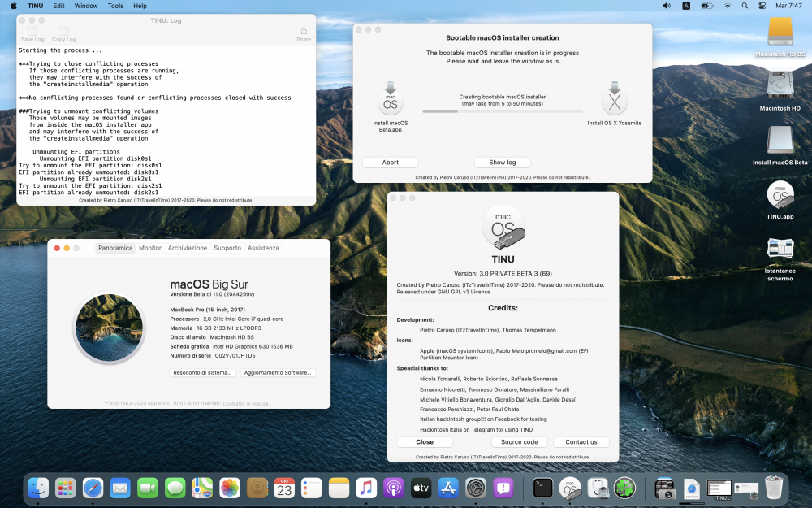The width and height of the screenshot is (812, 508).
Task: Click the Contact us button
Action: (581, 442)
